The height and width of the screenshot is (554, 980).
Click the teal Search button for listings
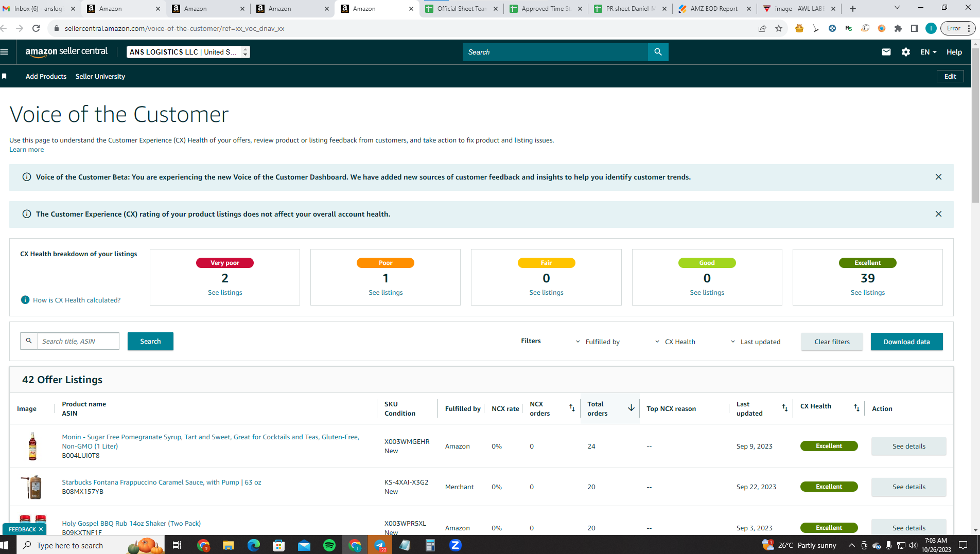[150, 341]
